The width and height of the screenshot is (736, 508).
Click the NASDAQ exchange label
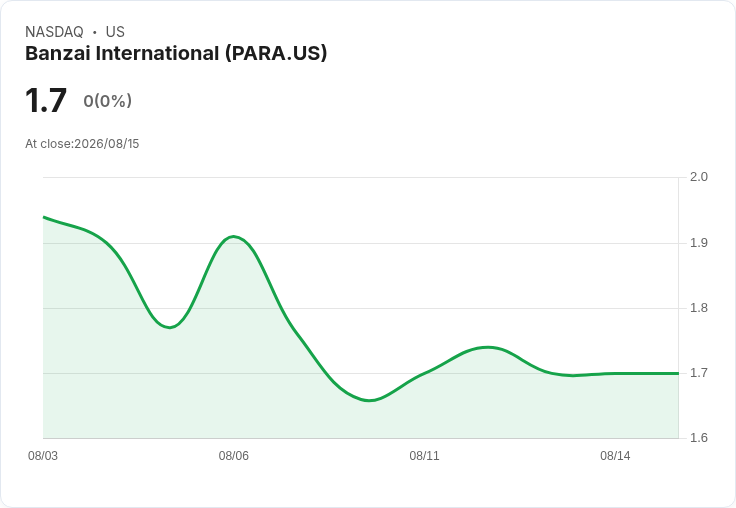(54, 32)
